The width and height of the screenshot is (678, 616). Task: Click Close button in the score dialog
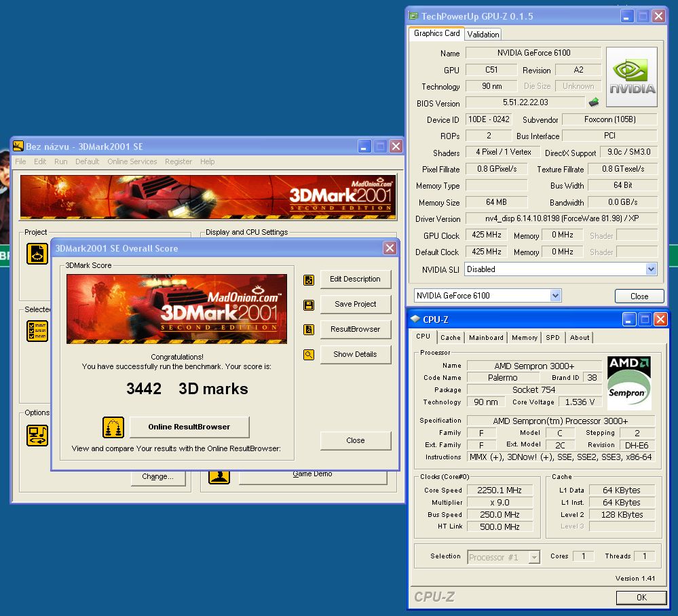(x=356, y=440)
